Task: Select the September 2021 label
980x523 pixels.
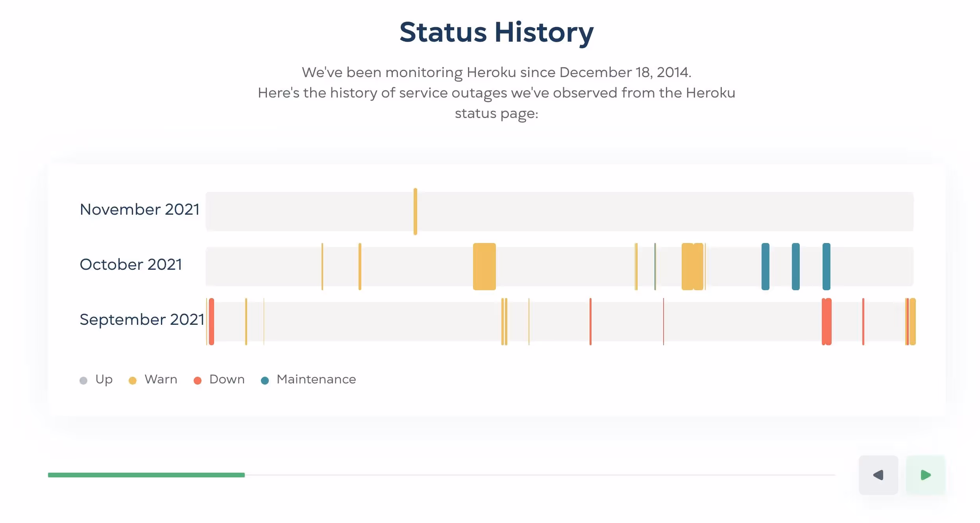Action: 142,320
